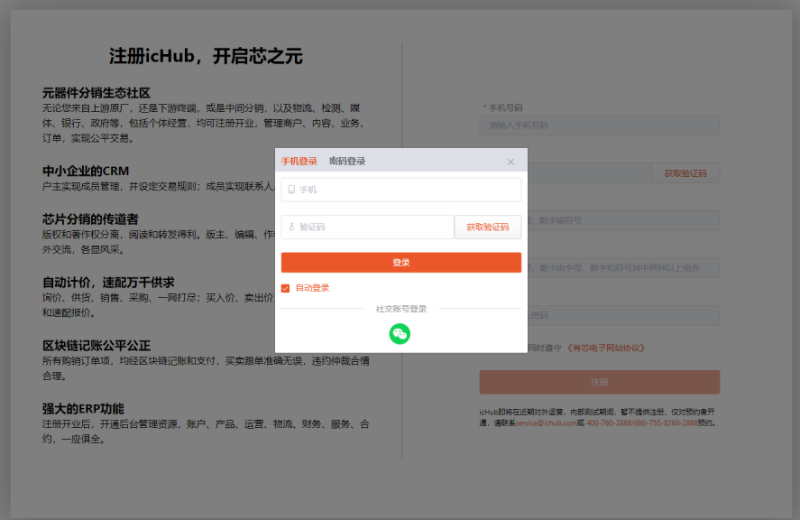The image size is (801, 521).
Task: Click heading 自动计价，速配万千供求
Action: pyautogui.click(x=108, y=282)
